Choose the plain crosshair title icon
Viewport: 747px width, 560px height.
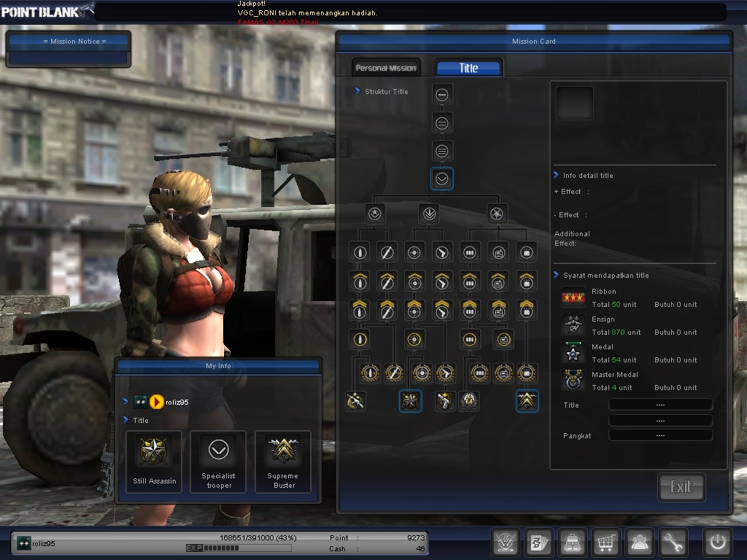(x=414, y=252)
